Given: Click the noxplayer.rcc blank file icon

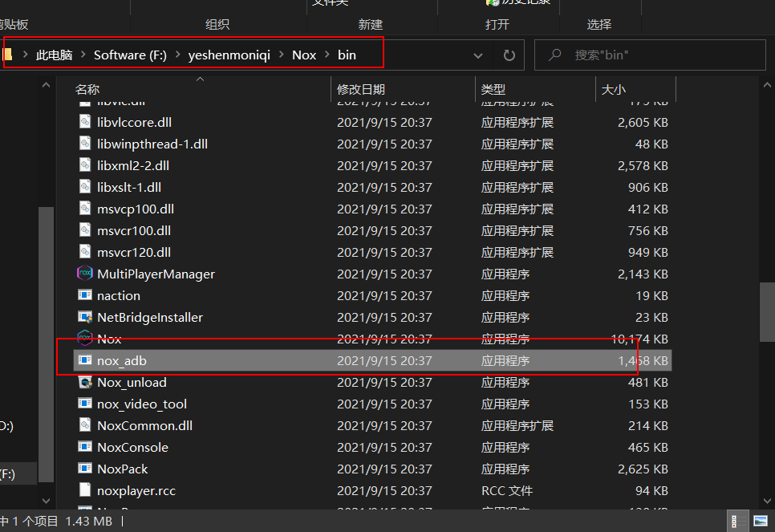Looking at the screenshot, I should point(85,490).
